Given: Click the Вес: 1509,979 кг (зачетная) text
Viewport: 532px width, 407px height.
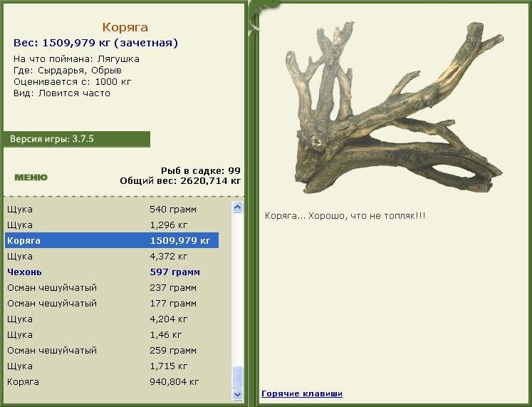Looking at the screenshot, I should pyautogui.click(x=95, y=43).
